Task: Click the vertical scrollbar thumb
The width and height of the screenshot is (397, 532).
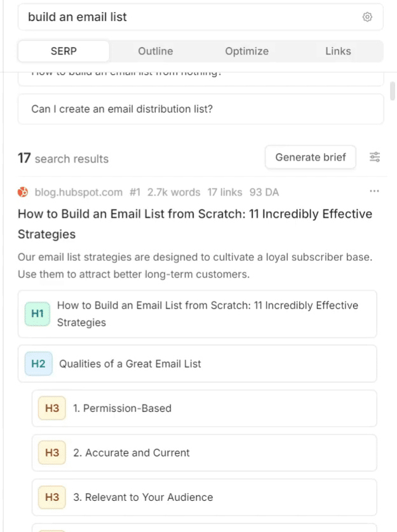Action: (393, 91)
